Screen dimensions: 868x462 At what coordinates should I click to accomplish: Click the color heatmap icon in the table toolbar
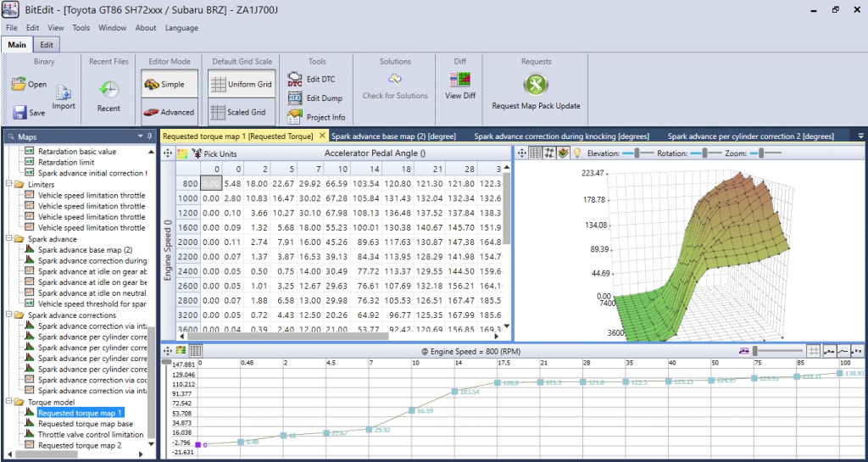182,153
